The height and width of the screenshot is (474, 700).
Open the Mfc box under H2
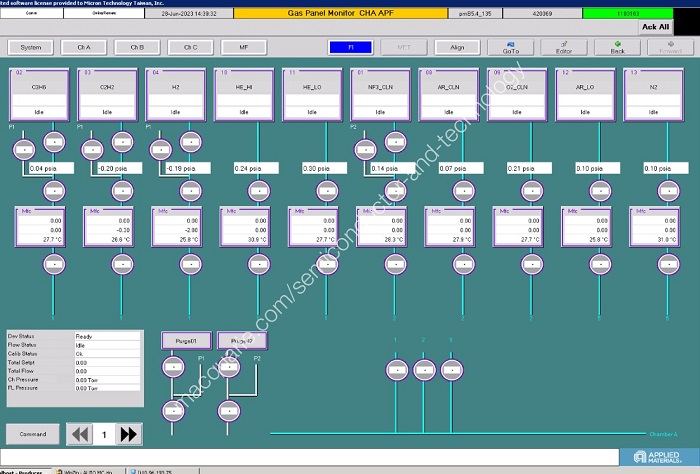176,226
